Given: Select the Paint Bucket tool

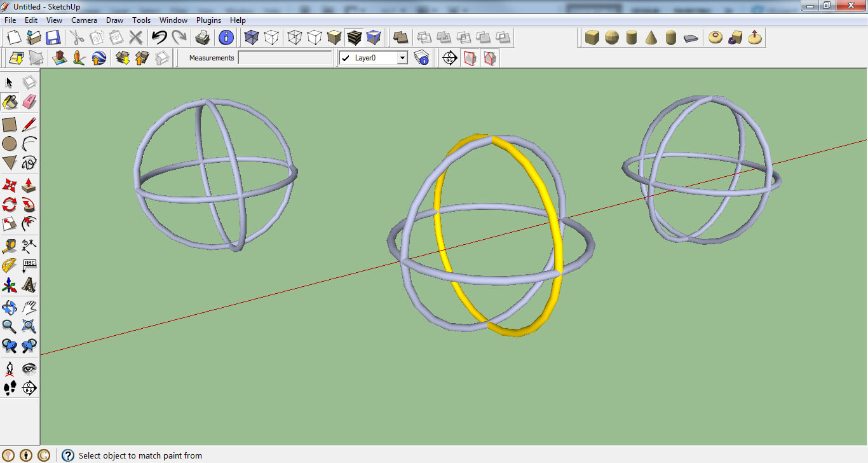Looking at the screenshot, I should 9,102.
